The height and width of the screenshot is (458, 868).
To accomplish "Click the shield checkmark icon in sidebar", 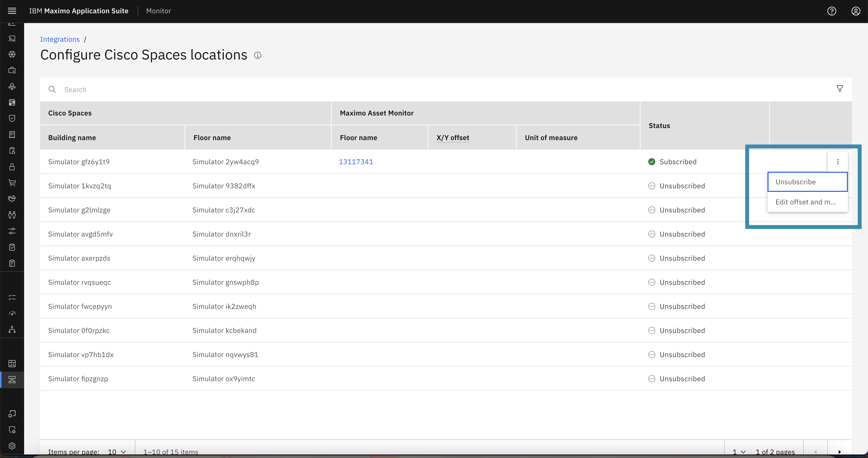I will point(12,118).
